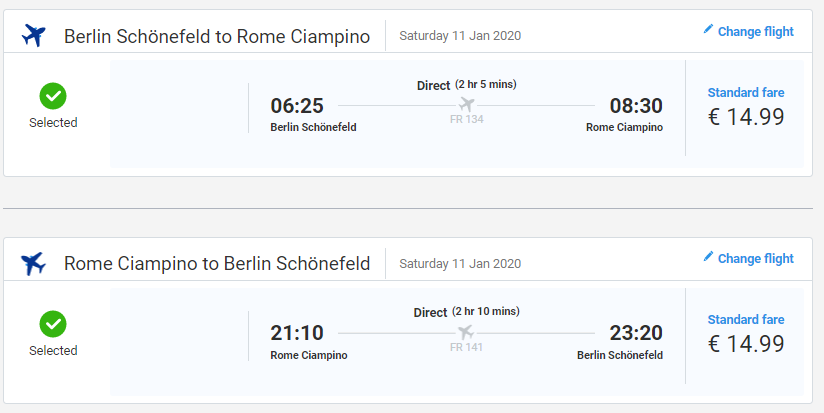824x413 pixels.
Task: Click the blue plane icon beside Berlin Schönefeld to Rome
Action: click(34, 36)
